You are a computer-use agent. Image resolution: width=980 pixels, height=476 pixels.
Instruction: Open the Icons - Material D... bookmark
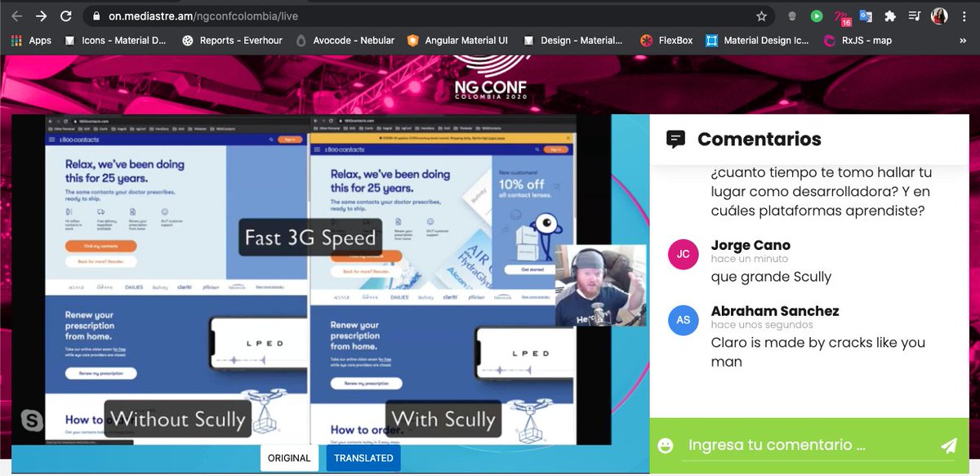pyautogui.click(x=114, y=40)
